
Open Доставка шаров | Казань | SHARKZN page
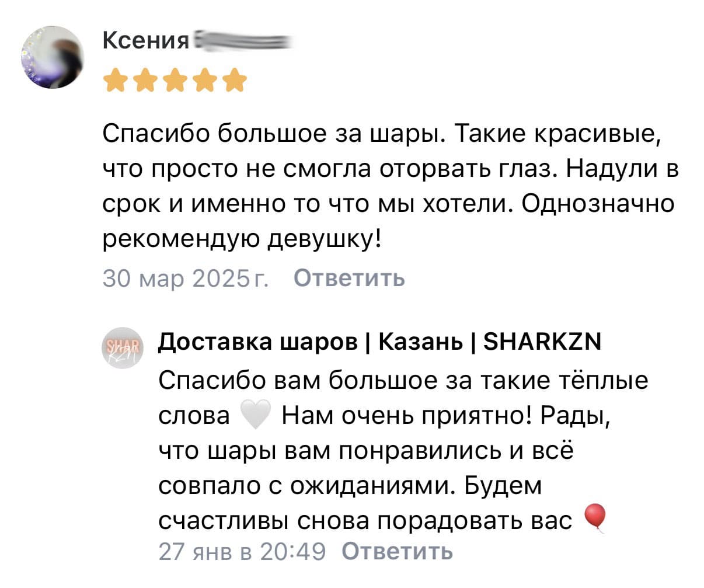click(379, 341)
